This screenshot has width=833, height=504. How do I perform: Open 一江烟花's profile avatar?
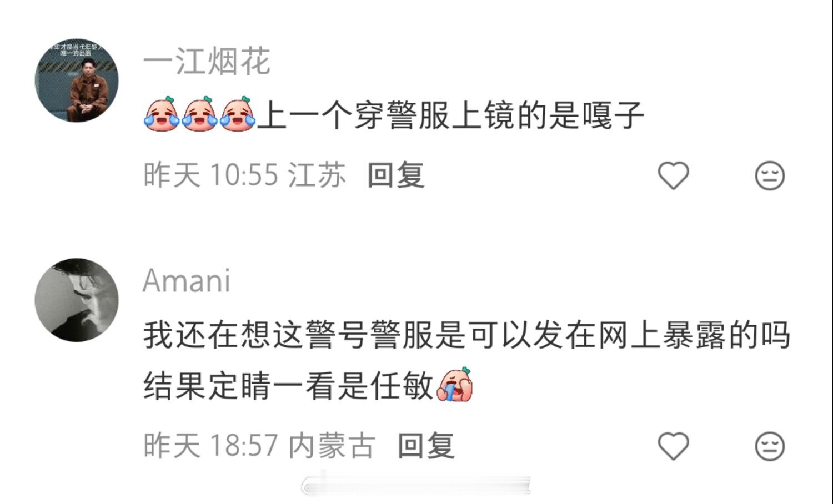[x=77, y=80]
